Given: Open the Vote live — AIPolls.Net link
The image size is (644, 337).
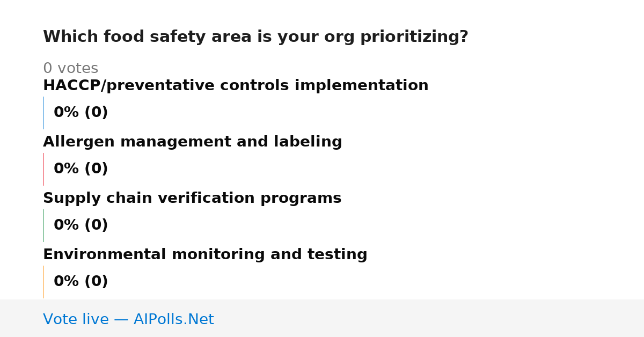Looking at the screenshot, I should (x=128, y=320).
